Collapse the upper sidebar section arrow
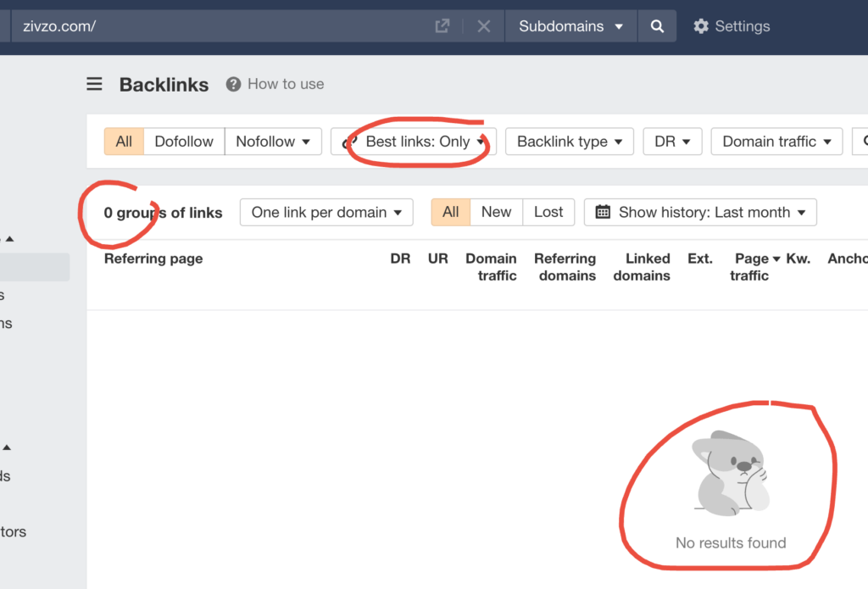This screenshot has width=868, height=589. (x=9, y=239)
